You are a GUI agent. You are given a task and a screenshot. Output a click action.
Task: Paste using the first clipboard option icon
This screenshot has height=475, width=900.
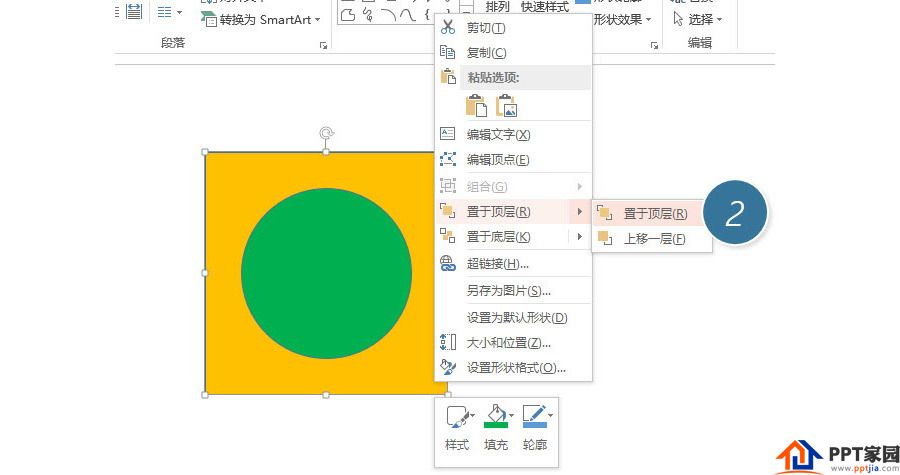point(476,106)
